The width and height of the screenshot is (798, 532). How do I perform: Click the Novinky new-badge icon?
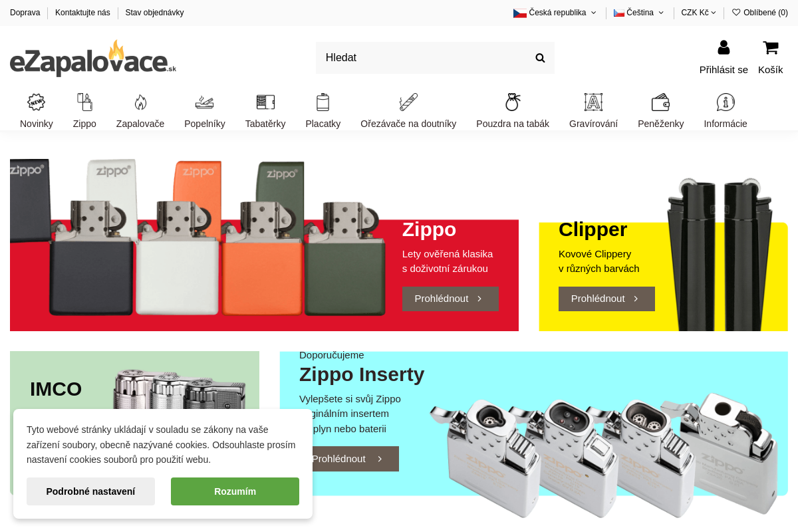coord(36,102)
